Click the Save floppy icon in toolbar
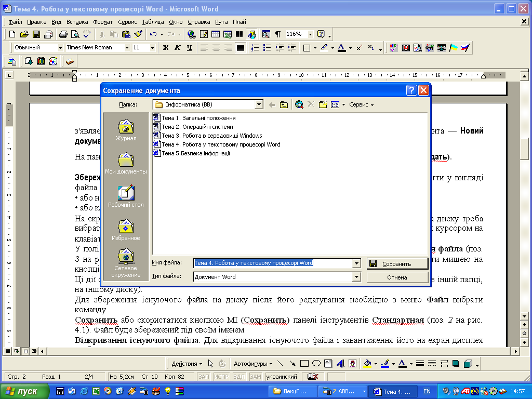The height and width of the screenshot is (399, 532). pyautogui.click(x=36, y=34)
